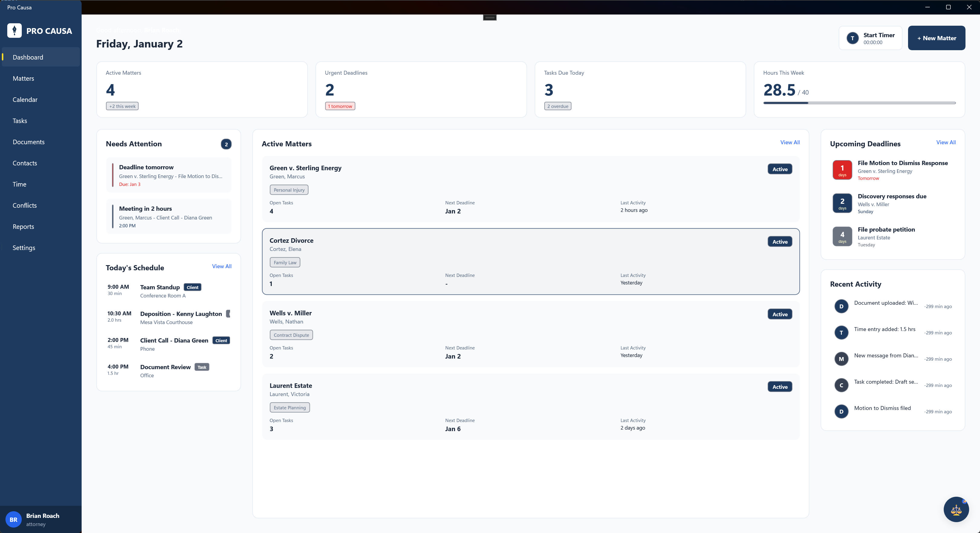Open the floating legal assistant scales button
This screenshot has width=980, height=533.
tap(957, 509)
